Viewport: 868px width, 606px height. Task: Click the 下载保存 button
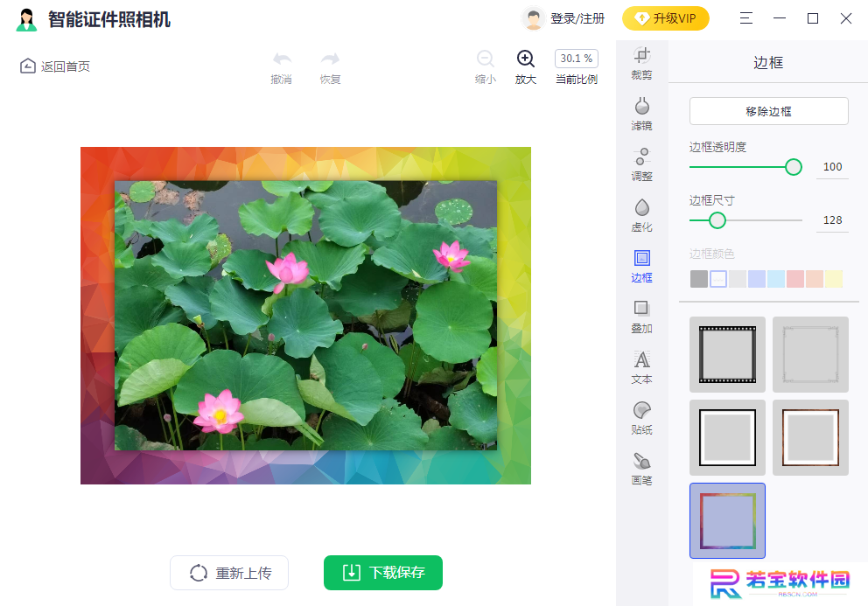coord(383,573)
